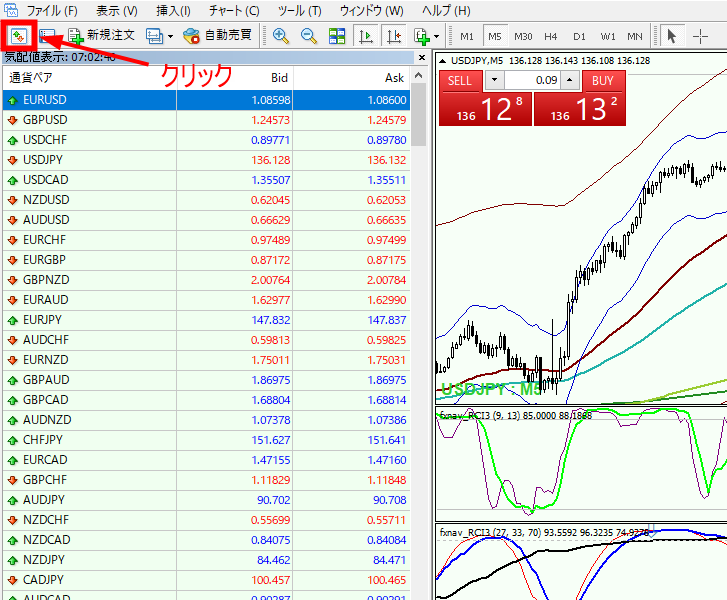
Task: Click the up arrow icon beside GBPAUD
Action: point(13,380)
